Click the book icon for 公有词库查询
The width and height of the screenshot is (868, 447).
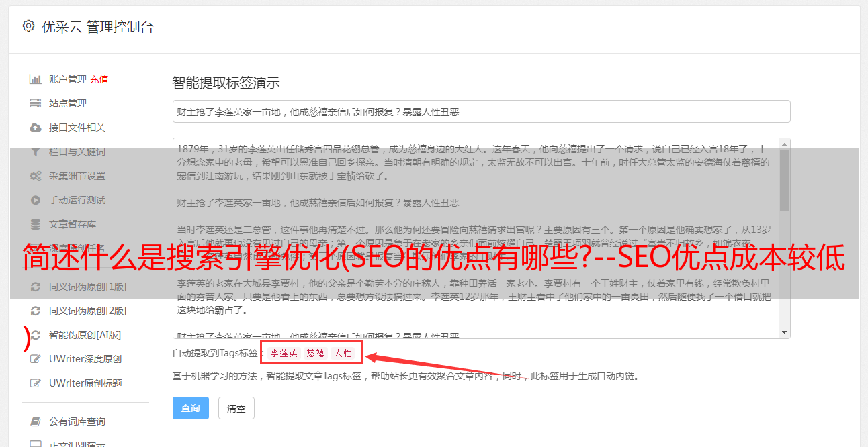pos(36,421)
